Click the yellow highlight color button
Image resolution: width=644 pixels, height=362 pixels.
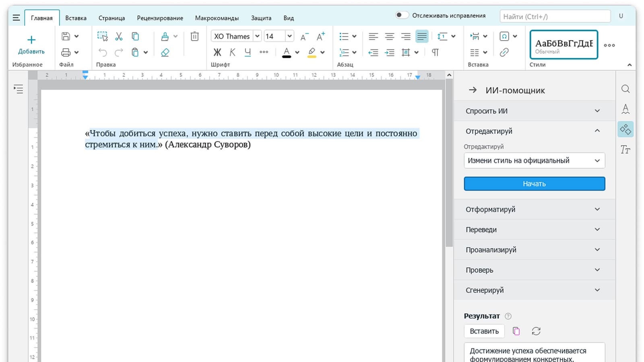[x=312, y=52]
